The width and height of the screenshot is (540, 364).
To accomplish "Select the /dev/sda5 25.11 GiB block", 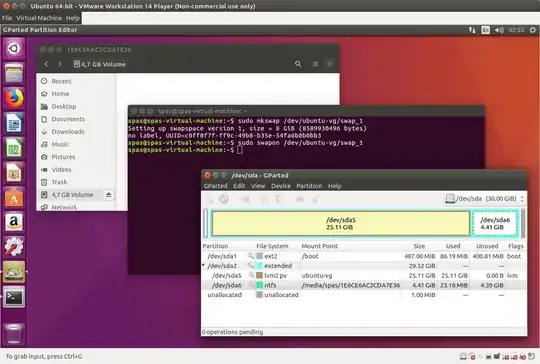I will (x=341, y=223).
